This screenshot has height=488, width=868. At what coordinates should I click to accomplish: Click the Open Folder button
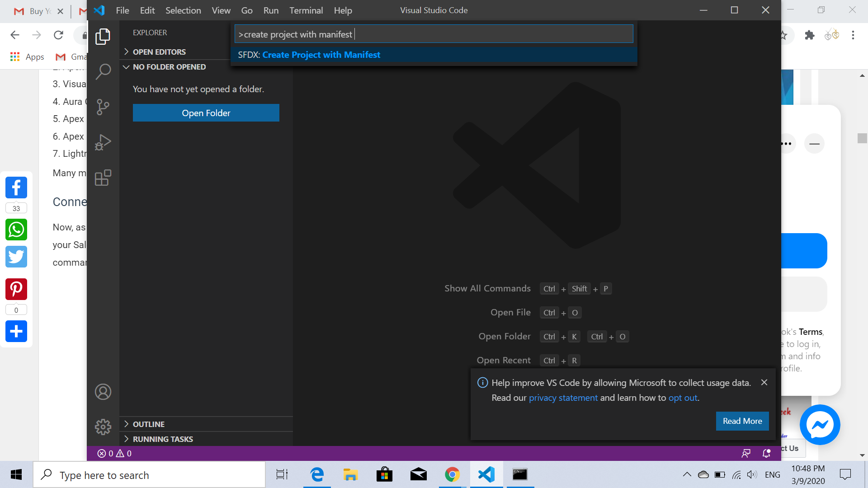point(206,113)
